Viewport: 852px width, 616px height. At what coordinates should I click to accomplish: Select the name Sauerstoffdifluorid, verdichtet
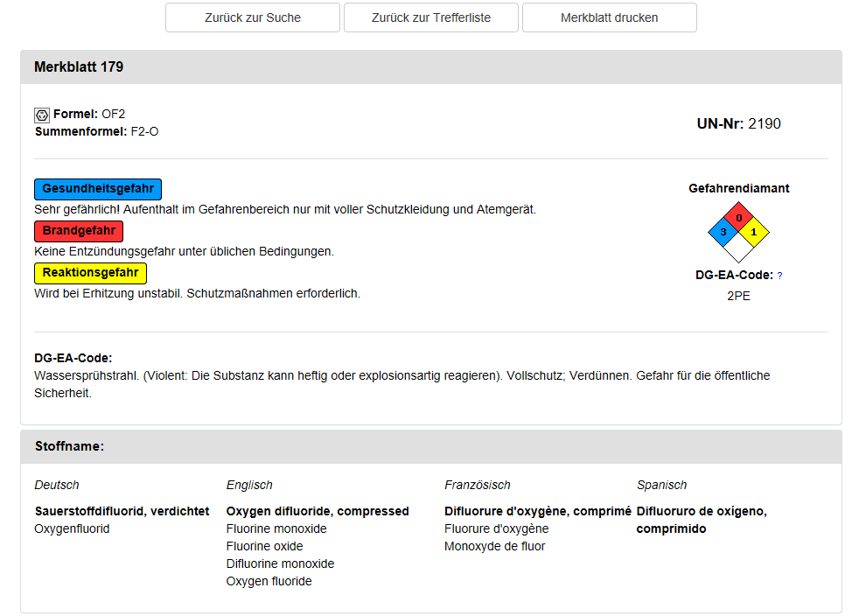coord(122,511)
